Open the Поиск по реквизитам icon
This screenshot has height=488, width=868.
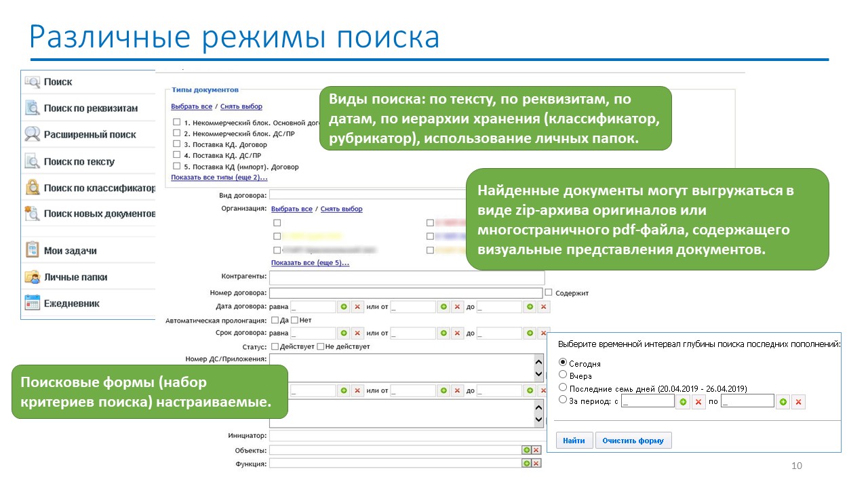(32, 108)
